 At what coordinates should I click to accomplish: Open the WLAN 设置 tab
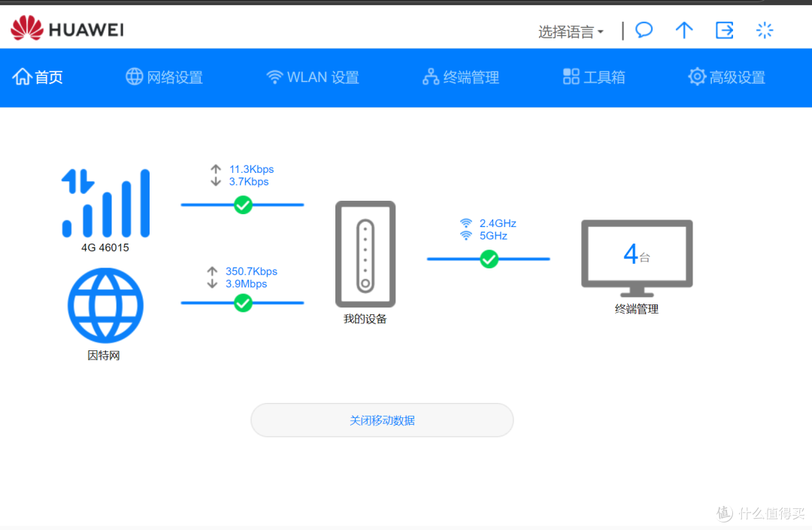click(x=312, y=77)
